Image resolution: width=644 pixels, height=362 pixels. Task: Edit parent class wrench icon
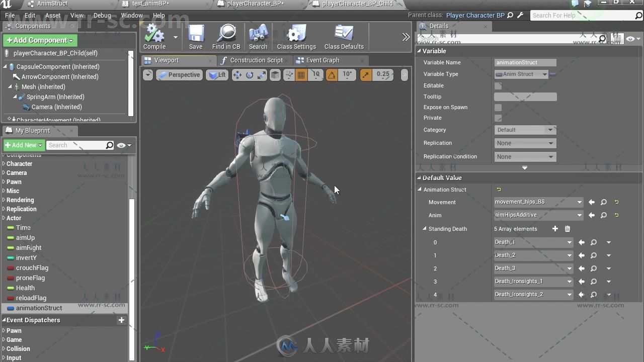(x=520, y=15)
